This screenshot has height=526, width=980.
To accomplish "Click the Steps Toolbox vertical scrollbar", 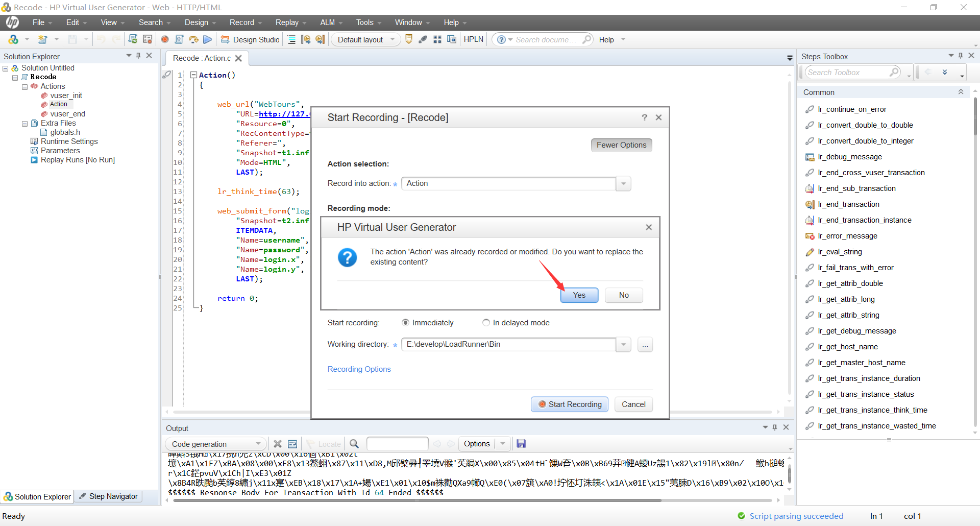I will click(x=975, y=116).
